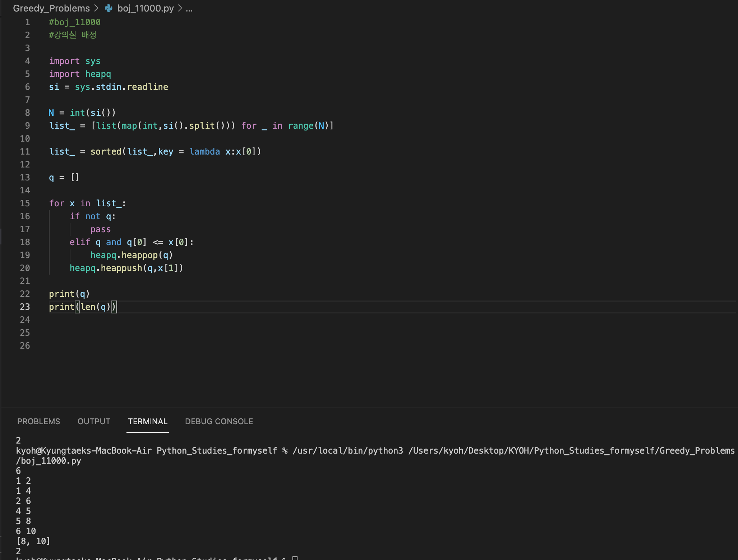
Task: Click the '#boj_11000' comment on line 1
Action: tap(75, 22)
